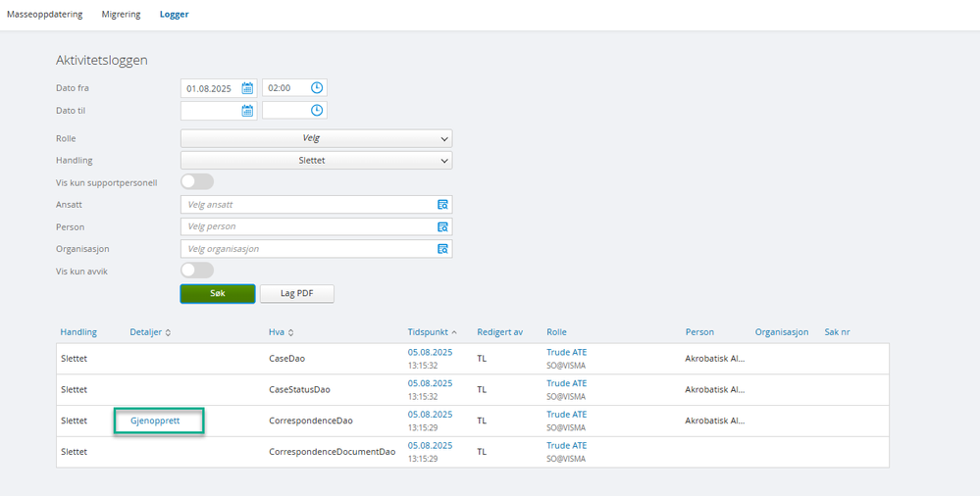Select CaseStatusDao text in Hva column
Viewport: 980px width, 496px height.
[299, 390]
